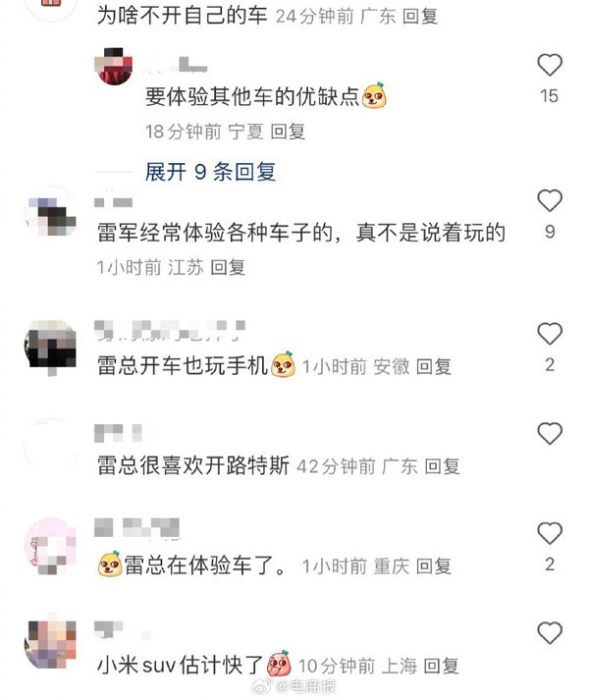The image size is (589, 700).
Task: Open avatar of 安徽 commenter
Action: [50, 347]
